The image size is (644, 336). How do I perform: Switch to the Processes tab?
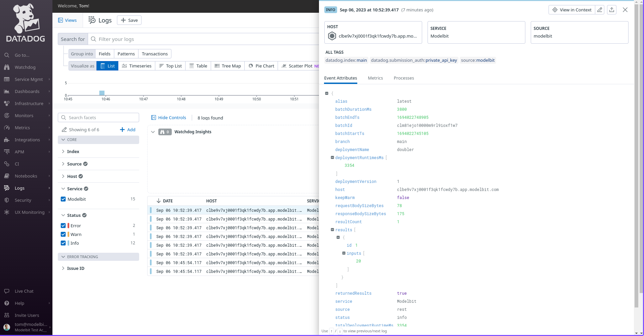tap(404, 78)
